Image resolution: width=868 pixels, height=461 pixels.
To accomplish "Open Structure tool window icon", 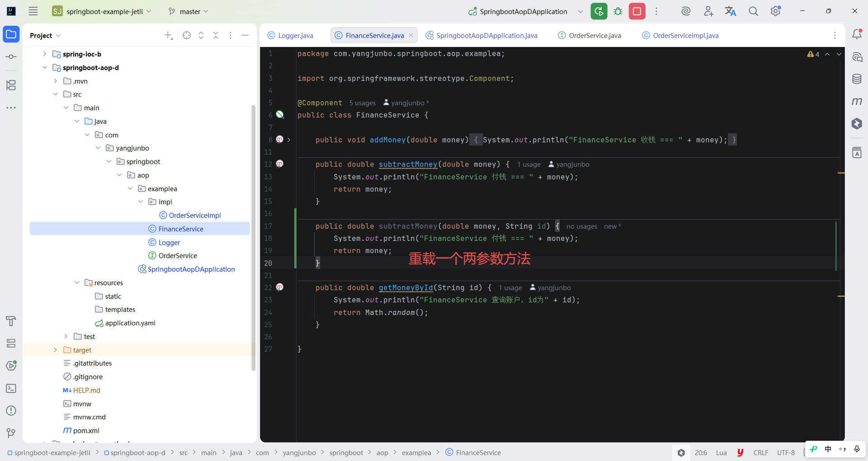I will point(11,85).
